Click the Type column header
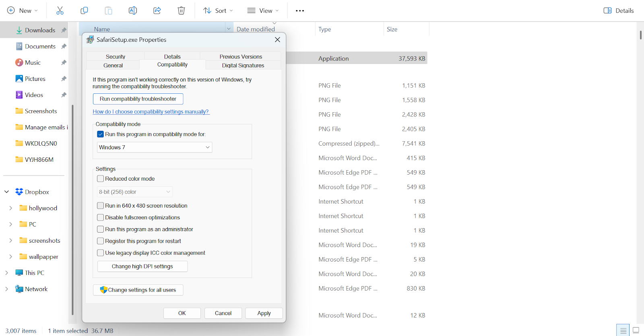Viewport: 644px width, 336px height. pyautogui.click(x=349, y=29)
